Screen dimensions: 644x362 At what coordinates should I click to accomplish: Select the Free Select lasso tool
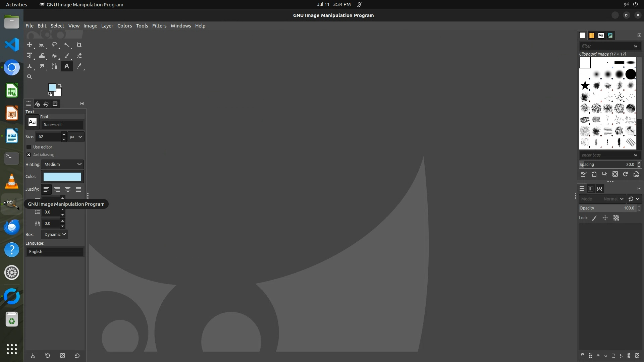tap(54, 45)
